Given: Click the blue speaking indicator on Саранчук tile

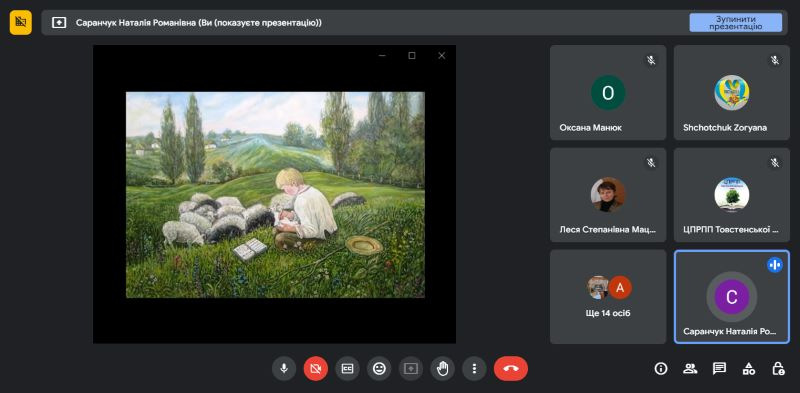Looking at the screenshot, I should 774,264.
